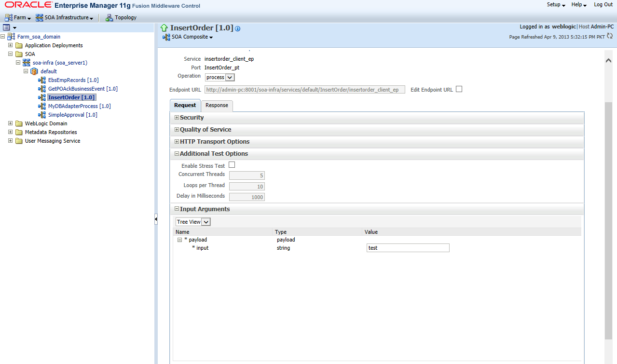Enable the Stress Test checkbox
This screenshot has width=617, height=364.
[232, 164]
